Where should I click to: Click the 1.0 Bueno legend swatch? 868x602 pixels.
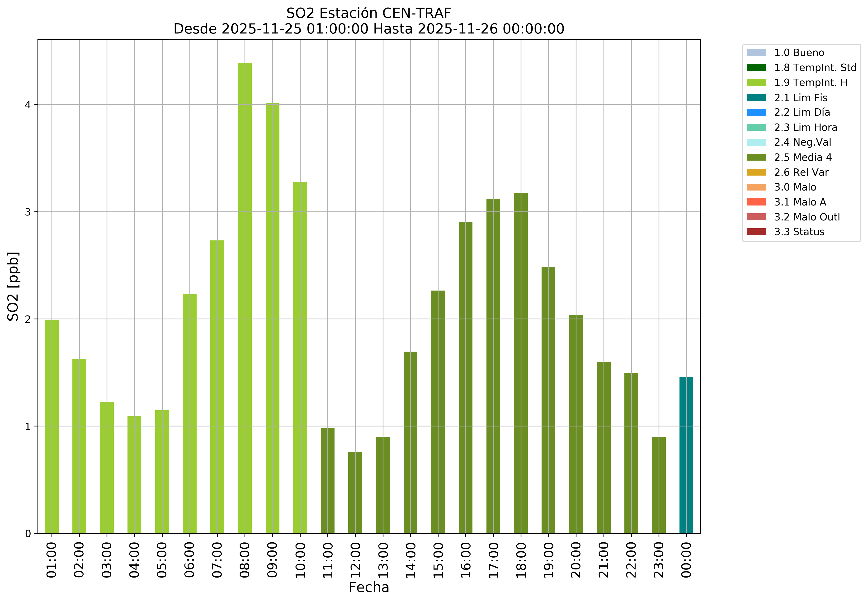click(756, 53)
